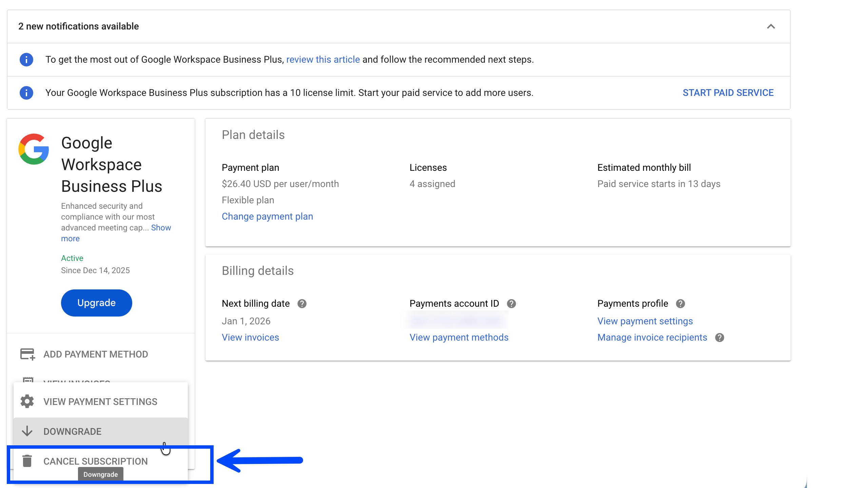
Task: Click the info icon beside the license limit notice
Action: (26, 93)
